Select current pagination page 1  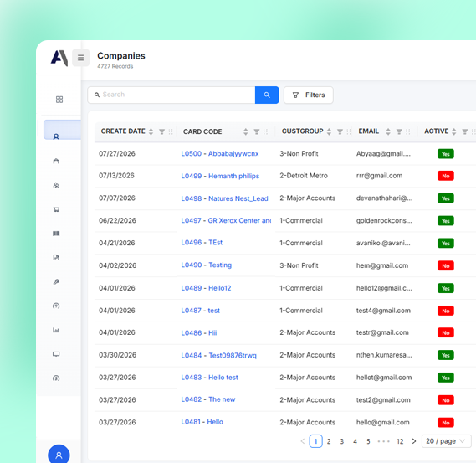[x=315, y=441]
